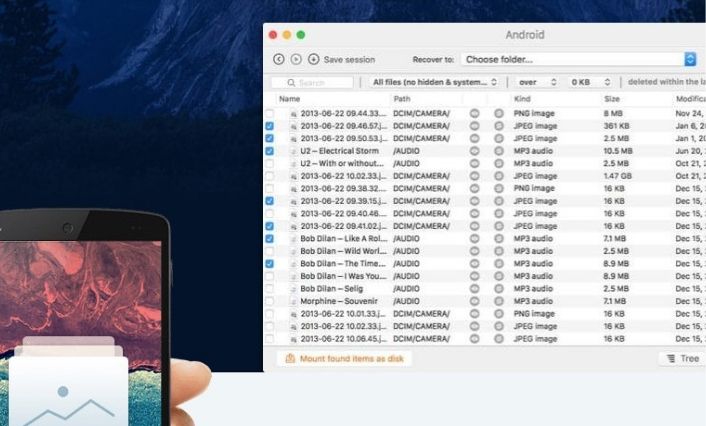Click the Tree view list icon
Viewport: 706px width, 426px height.
671,358
